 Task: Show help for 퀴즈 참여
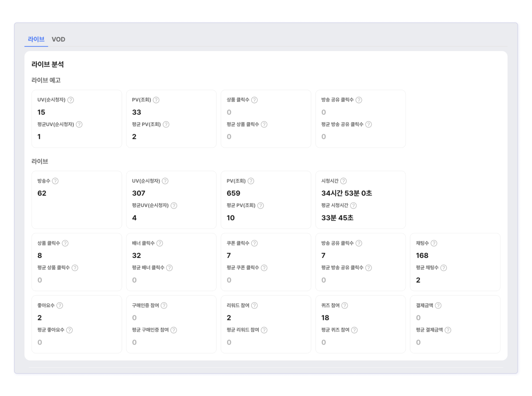345,305
